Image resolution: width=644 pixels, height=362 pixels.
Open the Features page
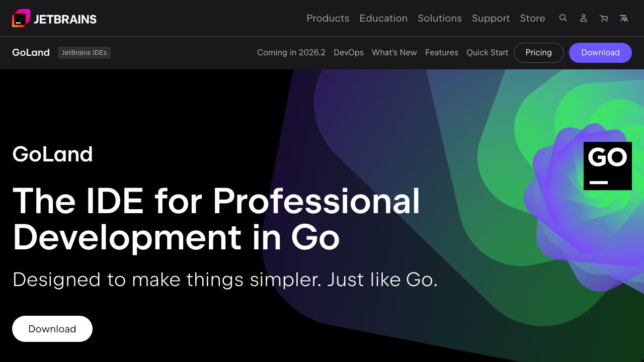[x=442, y=52]
